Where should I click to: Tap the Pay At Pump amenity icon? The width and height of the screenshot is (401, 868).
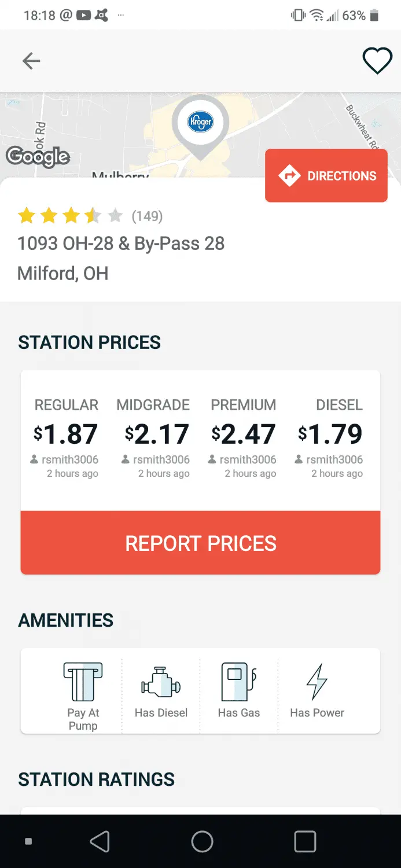(x=83, y=682)
